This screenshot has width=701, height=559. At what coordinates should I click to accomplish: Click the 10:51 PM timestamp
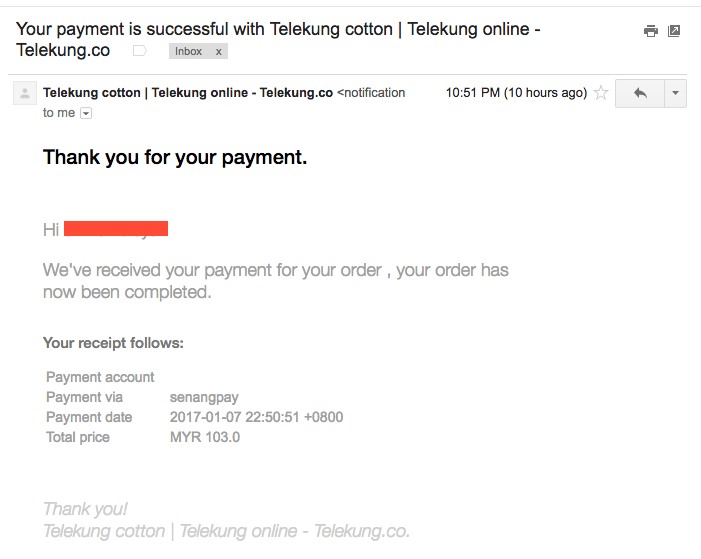[x=516, y=93]
